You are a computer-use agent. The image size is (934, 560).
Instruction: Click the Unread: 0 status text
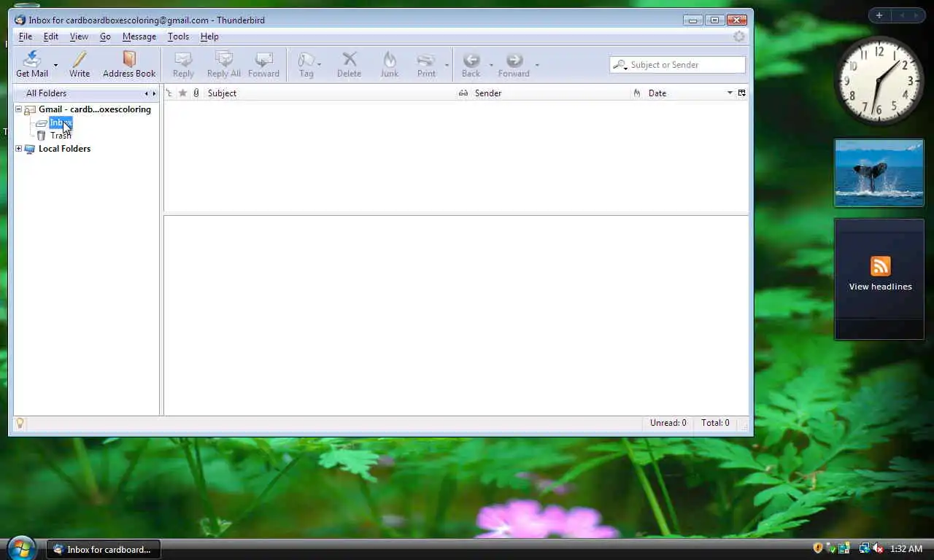pos(668,423)
